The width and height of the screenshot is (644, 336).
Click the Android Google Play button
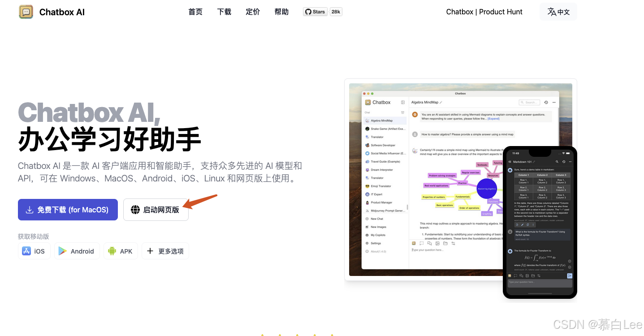point(76,251)
